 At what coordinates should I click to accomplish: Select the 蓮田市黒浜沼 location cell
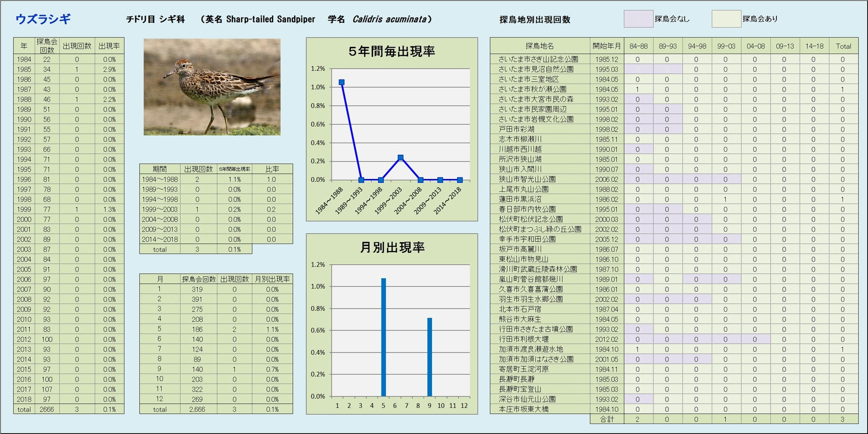(x=520, y=199)
